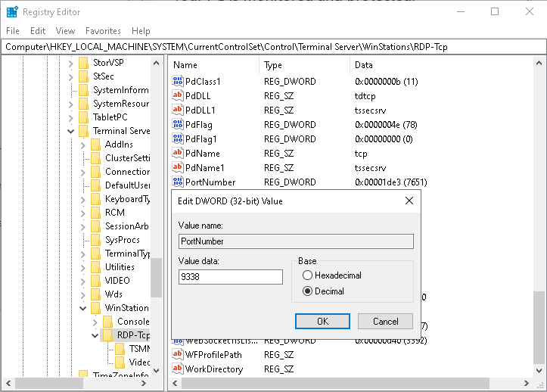Viewport: 547px width, 392px height.
Task: Click the SystemInform folder icon
Action: pyautogui.click(x=84, y=90)
